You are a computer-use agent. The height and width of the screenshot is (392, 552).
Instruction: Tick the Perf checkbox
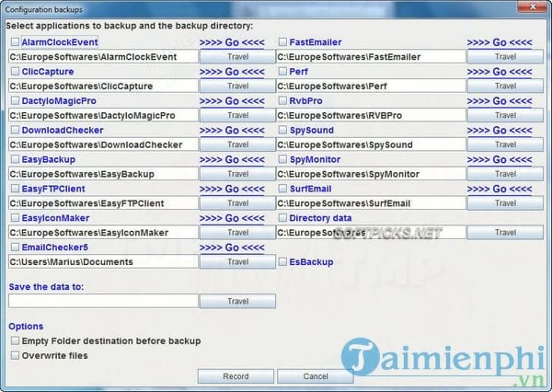282,71
